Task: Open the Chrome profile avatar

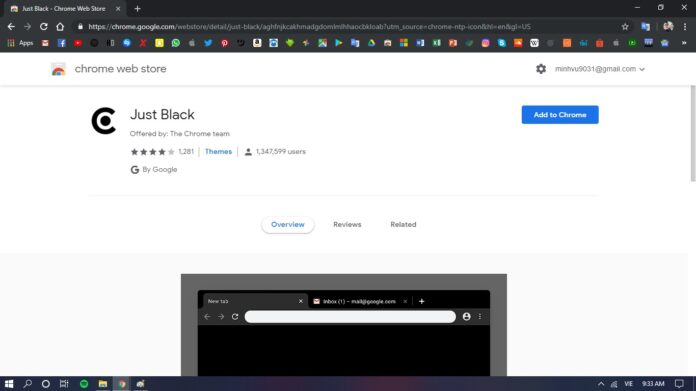Action: click(x=668, y=27)
